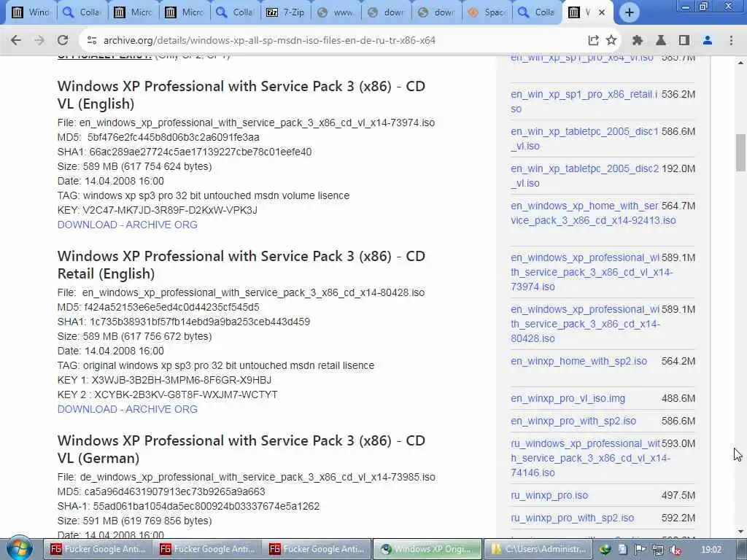Click the flag Action Center tray icon

pos(640,550)
